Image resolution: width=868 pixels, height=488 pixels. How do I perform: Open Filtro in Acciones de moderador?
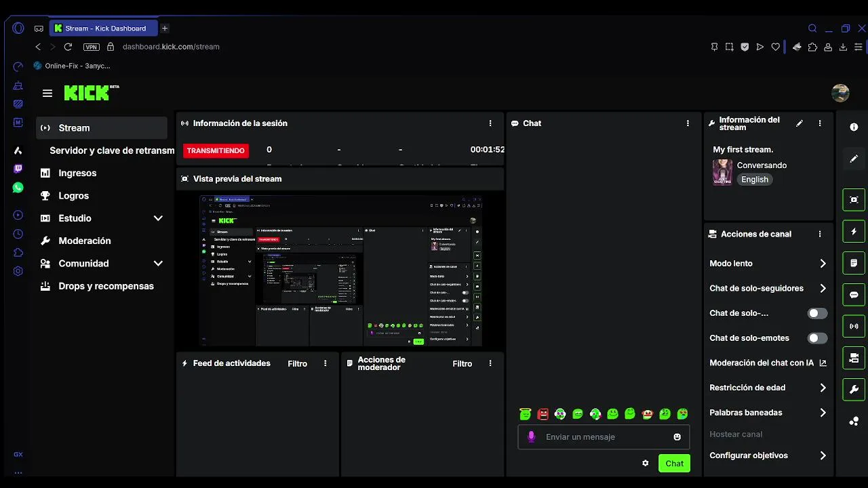tap(462, 363)
